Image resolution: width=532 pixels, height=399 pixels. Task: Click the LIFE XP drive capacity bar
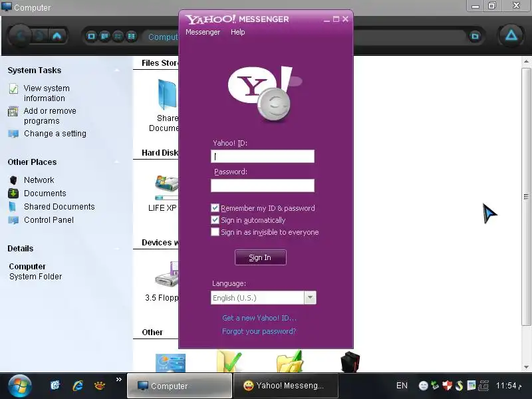point(166,198)
